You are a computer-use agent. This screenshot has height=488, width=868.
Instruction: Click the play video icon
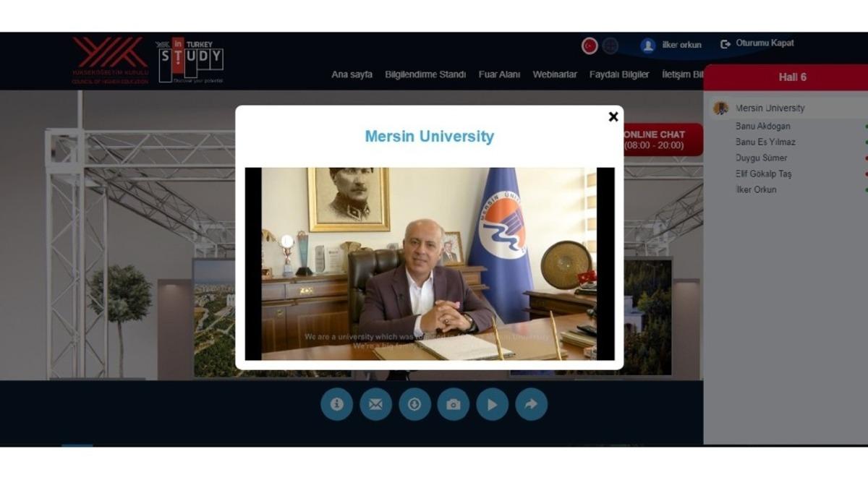pos(493,405)
